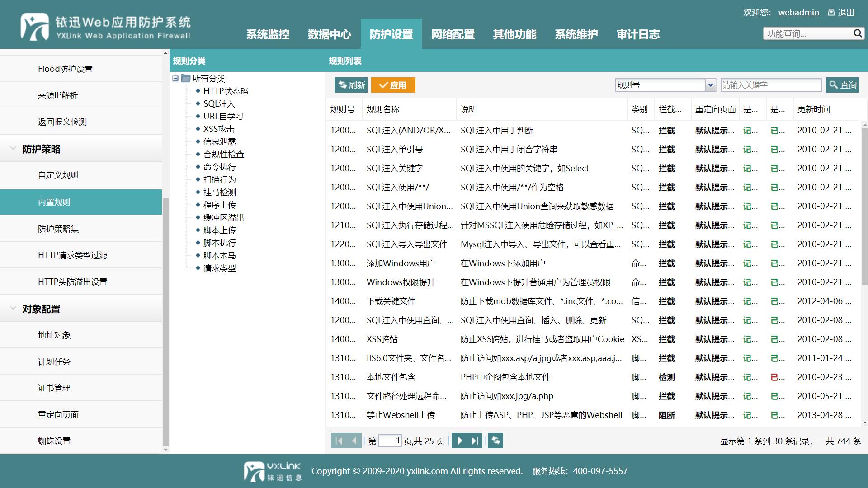Open the 系统维护 top menu
Viewport: 868px width, 488px height.
pos(576,34)
